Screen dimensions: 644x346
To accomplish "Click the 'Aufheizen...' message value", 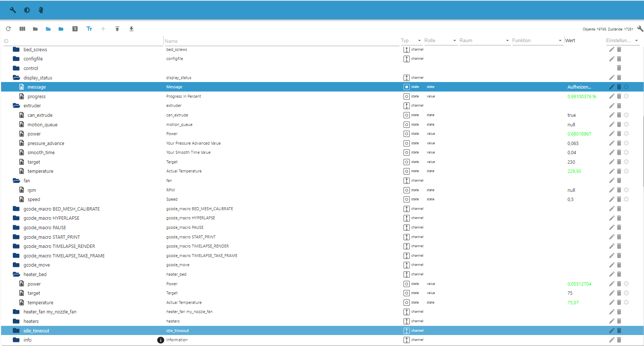I will (579, 87).
